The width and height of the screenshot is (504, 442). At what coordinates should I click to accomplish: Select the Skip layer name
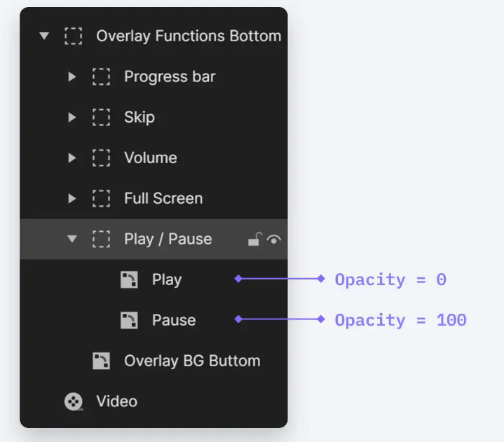point(139,118)
